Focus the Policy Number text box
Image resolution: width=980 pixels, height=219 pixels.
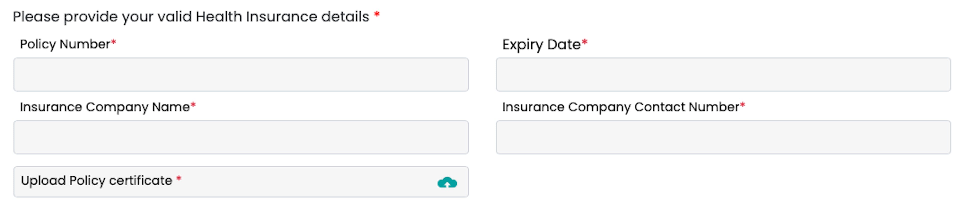coord(241,74)
